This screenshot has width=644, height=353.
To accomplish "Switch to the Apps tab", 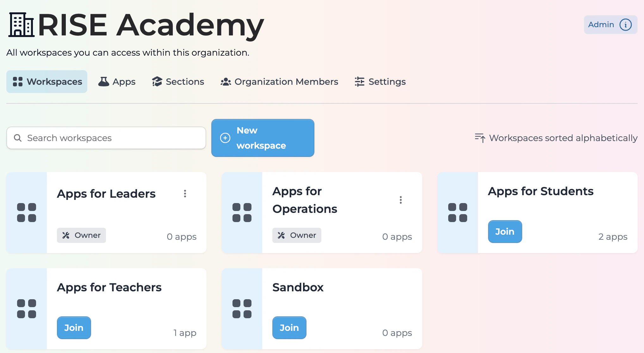I will (117, 82).
